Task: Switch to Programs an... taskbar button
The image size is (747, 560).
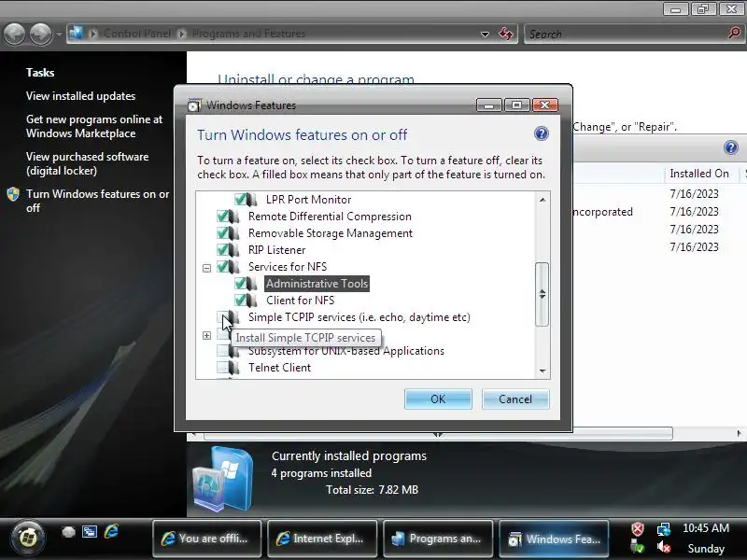Action: [x=438, y=539]
